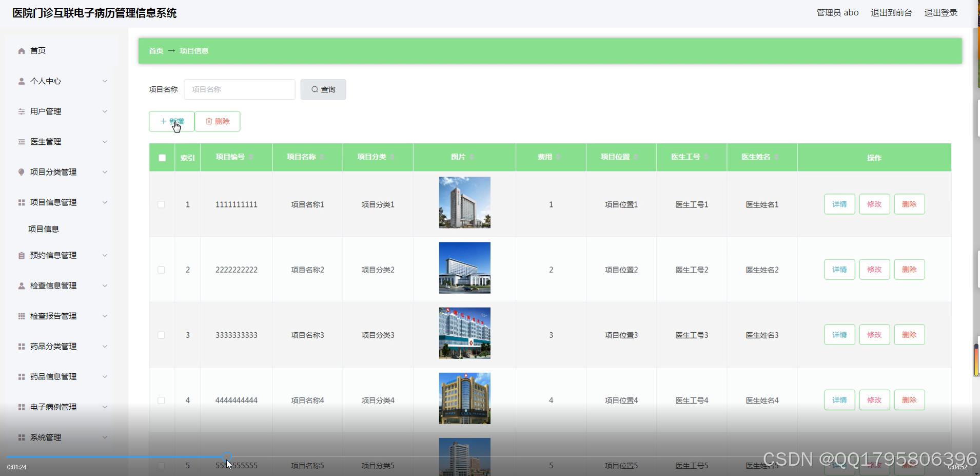Viewport: 980px width, 476px height.
Task: Open the 电子病例管理 menu label
Action: [53, 407]
